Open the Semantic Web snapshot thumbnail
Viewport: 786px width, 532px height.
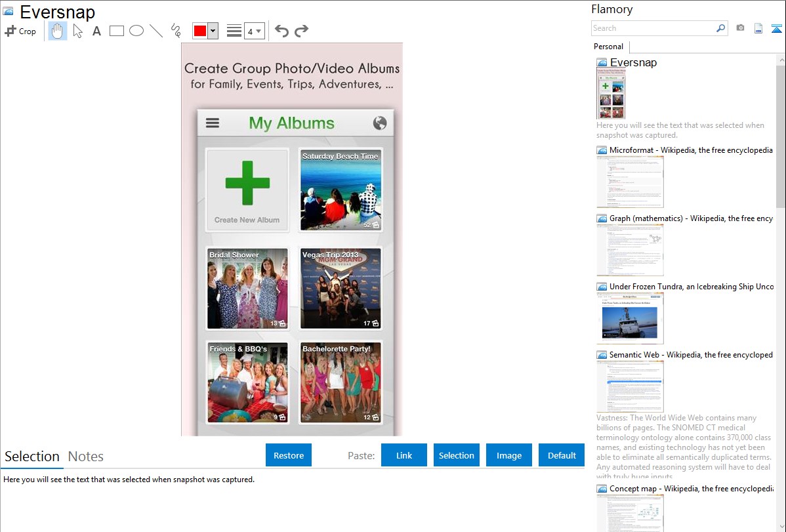coord(630,386)
